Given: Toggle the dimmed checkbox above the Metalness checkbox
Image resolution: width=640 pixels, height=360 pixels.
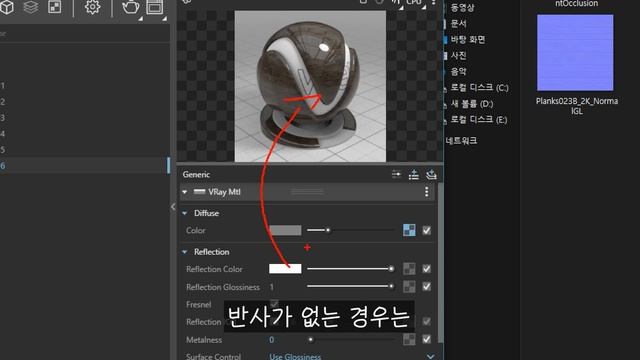Looking at the screenshot, I should [427, 322].
